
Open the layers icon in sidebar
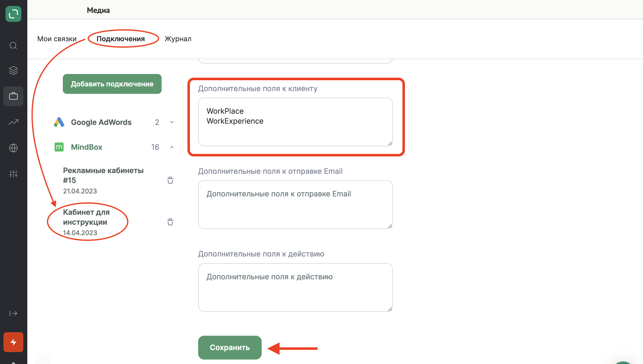[x=13, y=71]
